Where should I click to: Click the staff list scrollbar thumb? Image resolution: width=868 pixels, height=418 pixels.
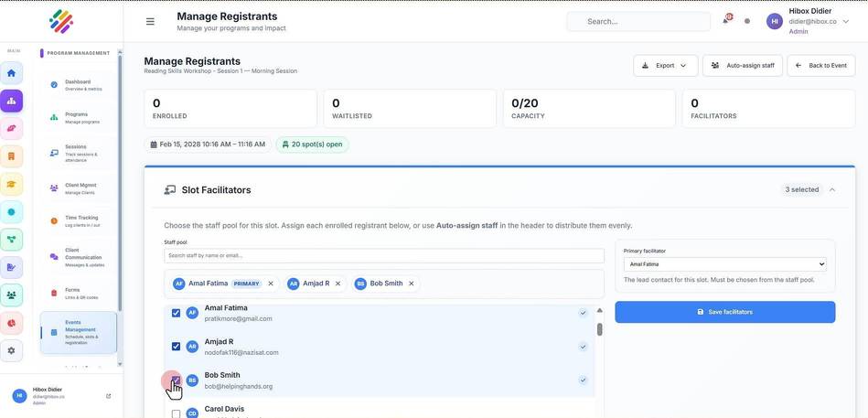click(599, 329)
